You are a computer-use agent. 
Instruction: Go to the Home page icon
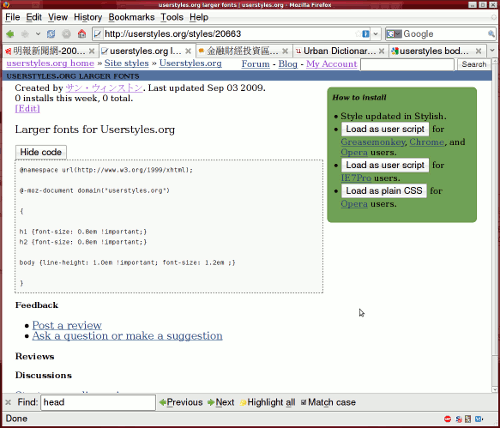point(82,34)
